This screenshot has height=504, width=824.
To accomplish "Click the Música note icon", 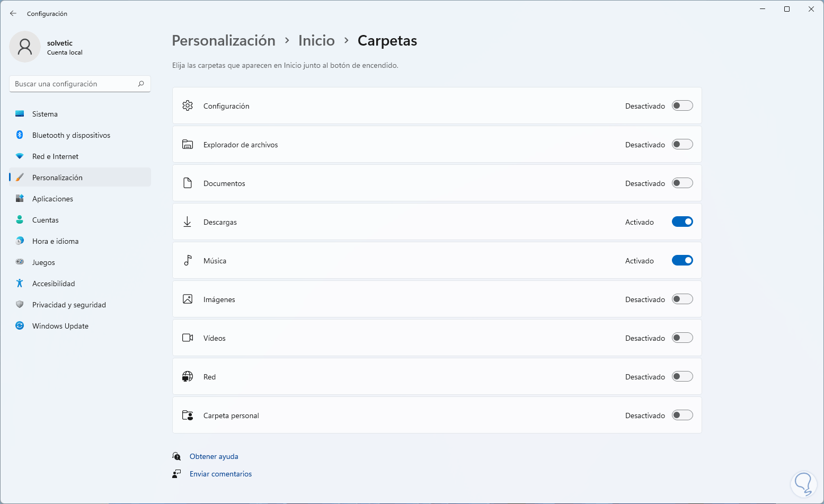I will click(188, 261).
